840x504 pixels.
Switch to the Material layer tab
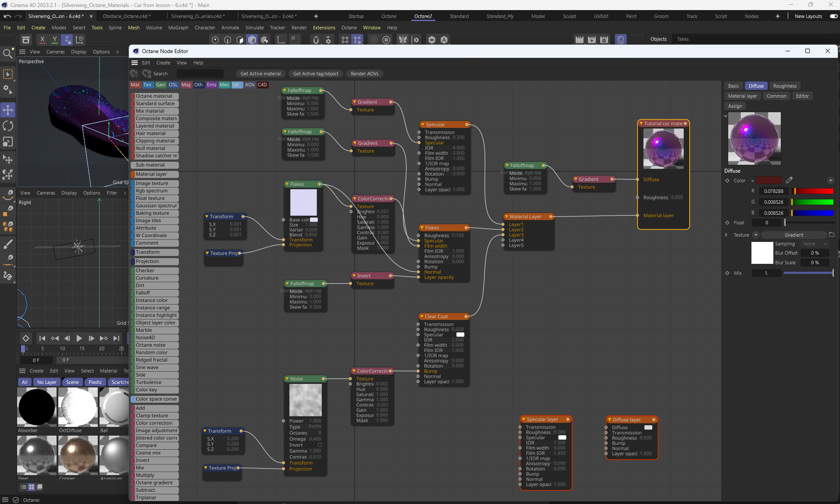tap(742, 96)
